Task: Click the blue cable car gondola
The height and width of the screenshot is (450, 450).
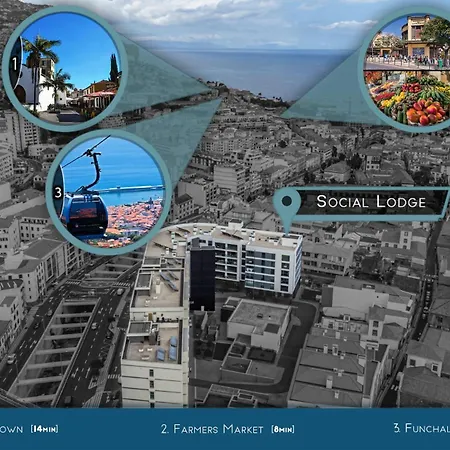Action: tap(87, 213)
